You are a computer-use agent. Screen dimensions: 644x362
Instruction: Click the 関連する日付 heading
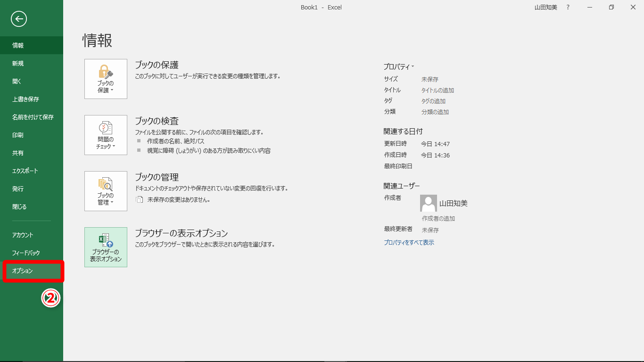coord(403,131)
